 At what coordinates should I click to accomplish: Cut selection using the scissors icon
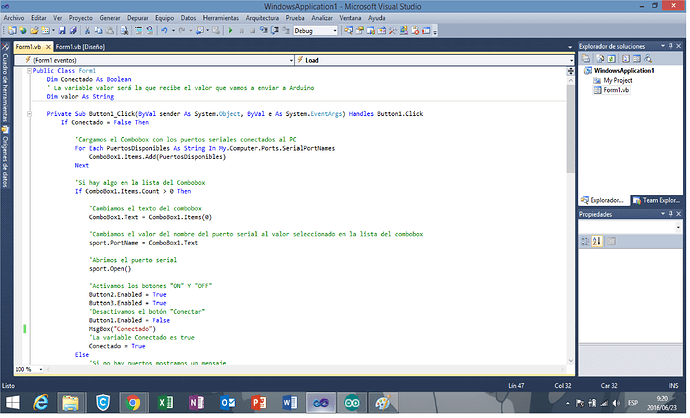[x=87, y=31]
